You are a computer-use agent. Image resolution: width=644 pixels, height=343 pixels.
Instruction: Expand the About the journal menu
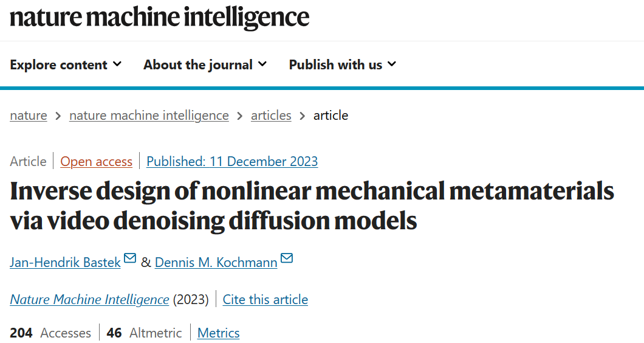pos(205,64)
